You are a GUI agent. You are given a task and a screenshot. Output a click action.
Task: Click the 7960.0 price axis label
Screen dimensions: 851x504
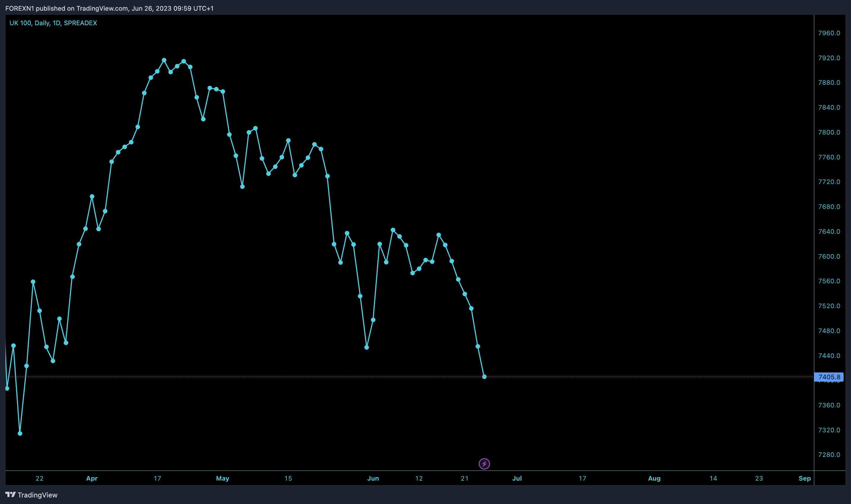pos(829,33)
